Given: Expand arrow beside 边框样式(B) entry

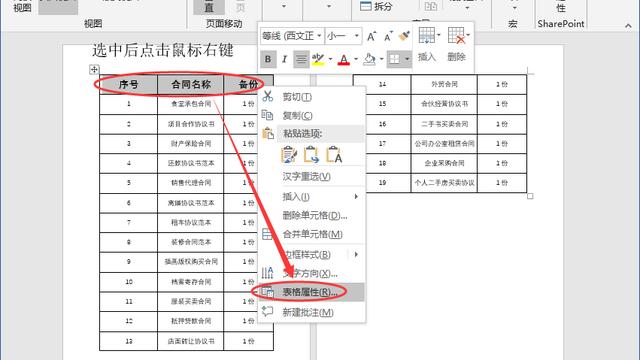Looking at the screenshot, I should (356, 255).
